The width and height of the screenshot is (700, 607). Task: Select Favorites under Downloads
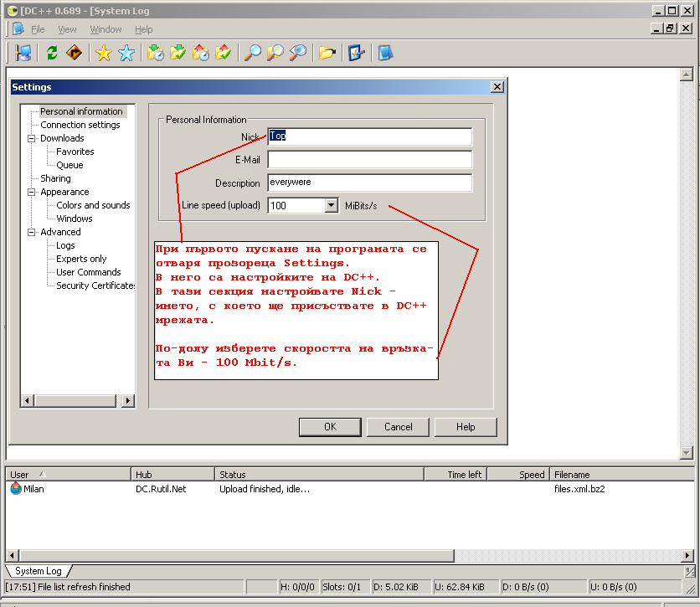pos(75,152)
